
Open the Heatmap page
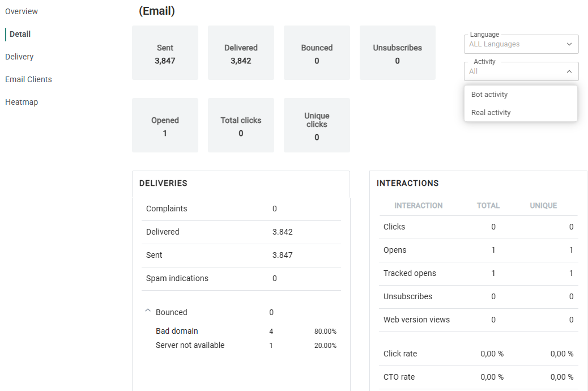pos(22,102)
